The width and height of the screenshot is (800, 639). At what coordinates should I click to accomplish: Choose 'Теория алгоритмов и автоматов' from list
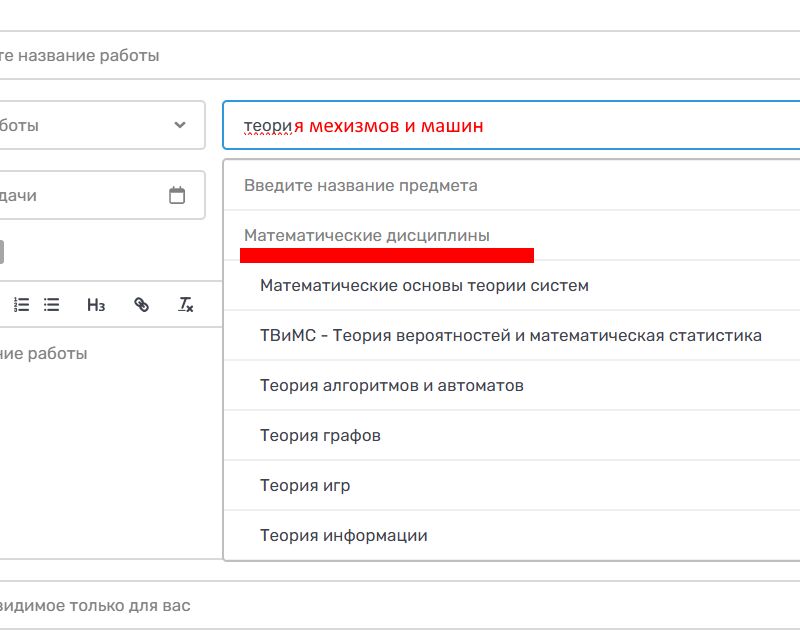click(x=391, y=386)
